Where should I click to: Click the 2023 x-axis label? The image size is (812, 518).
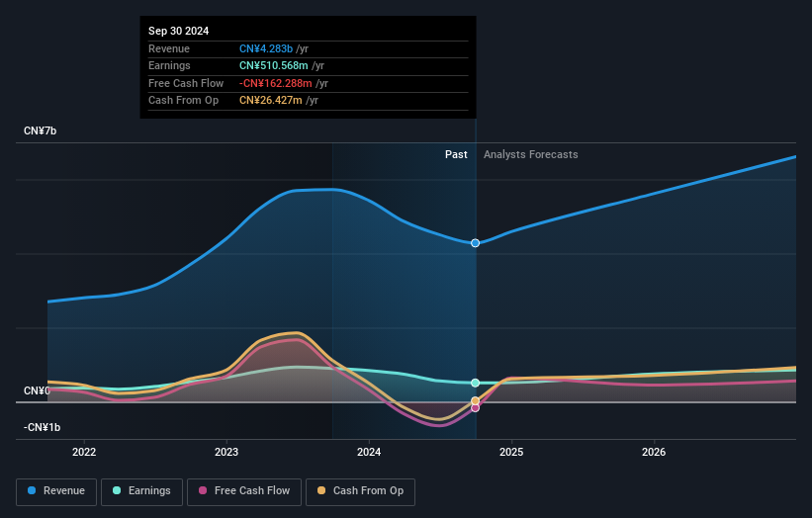point(226,453)
